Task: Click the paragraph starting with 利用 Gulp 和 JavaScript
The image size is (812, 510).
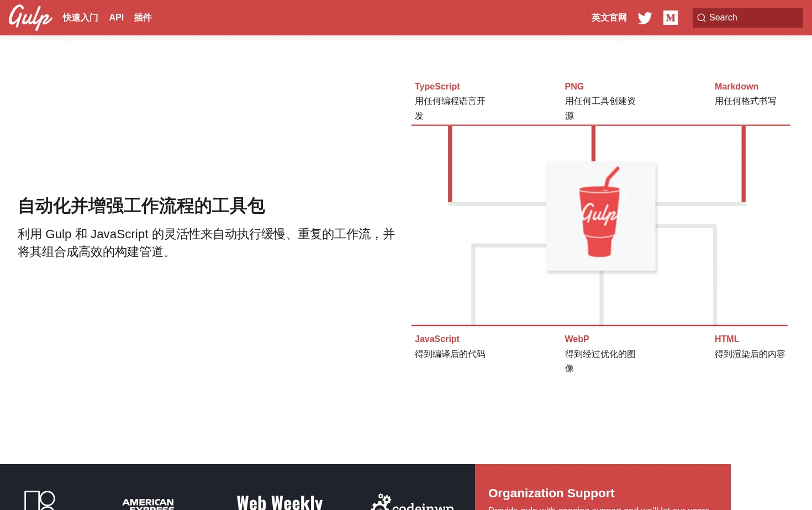Action: point(207,243)
